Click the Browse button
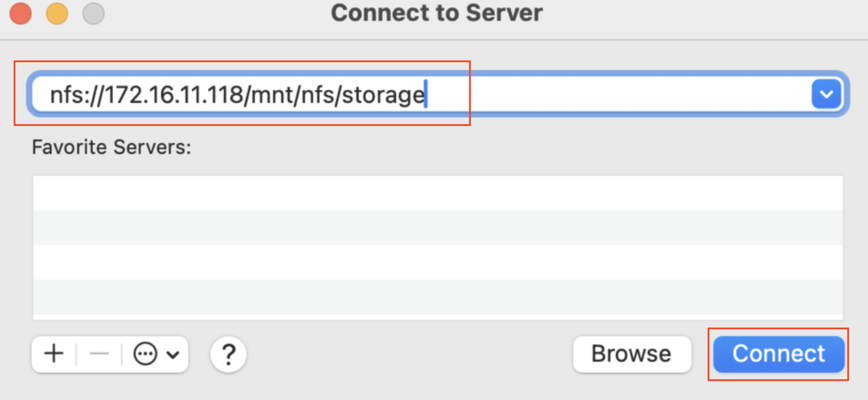Viewport: 868px width, 400px height. tap(632, 354)
